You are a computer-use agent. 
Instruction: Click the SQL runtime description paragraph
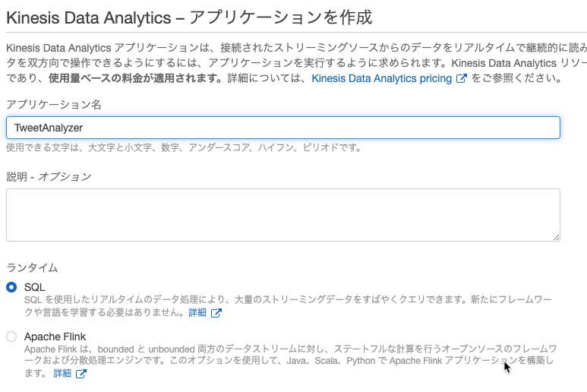(x=289, y=306)
